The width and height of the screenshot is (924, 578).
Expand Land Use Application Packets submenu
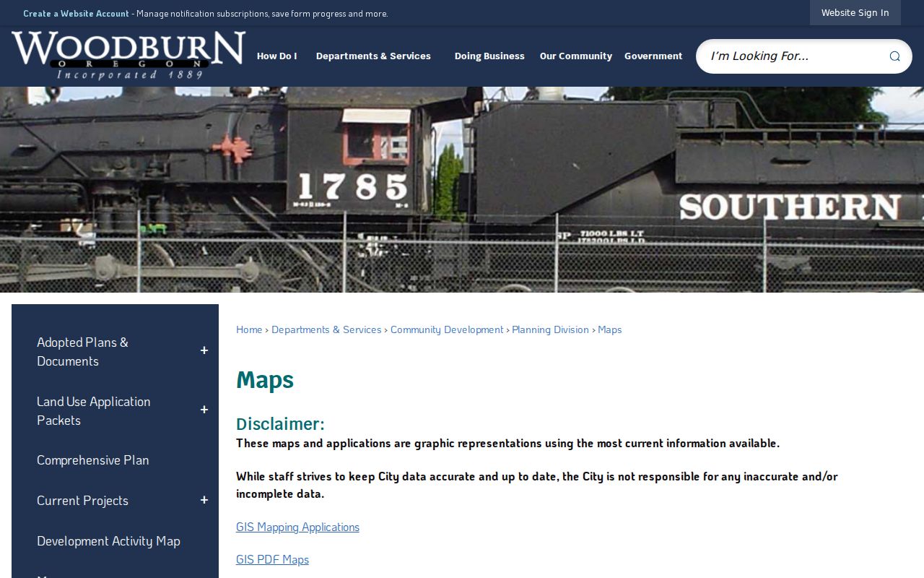[x=204, y=410]
